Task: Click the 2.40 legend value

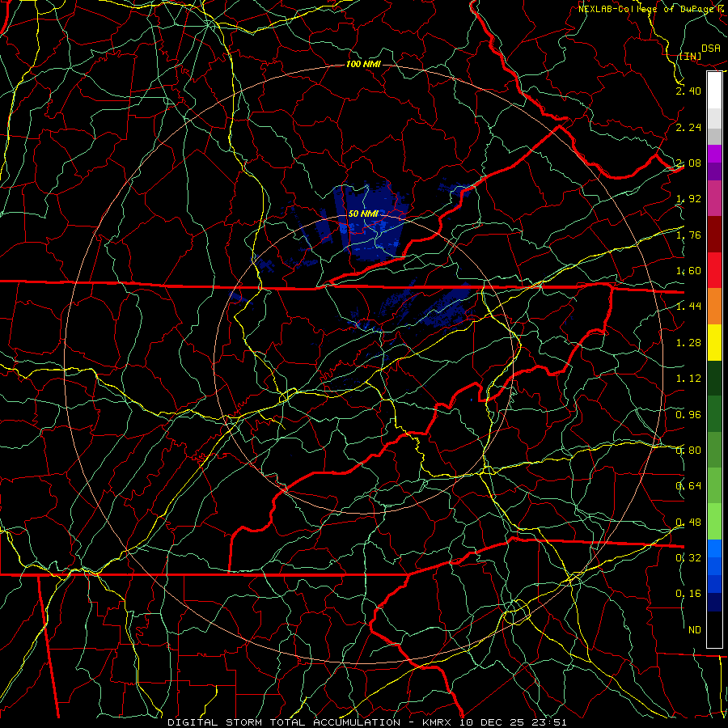Action: 688,91
